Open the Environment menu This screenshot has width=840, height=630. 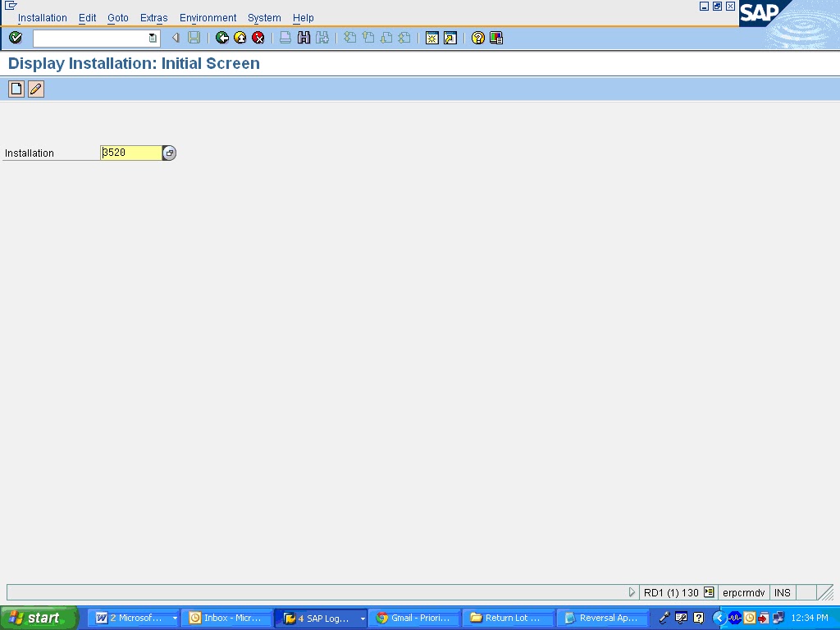point(208,18)
